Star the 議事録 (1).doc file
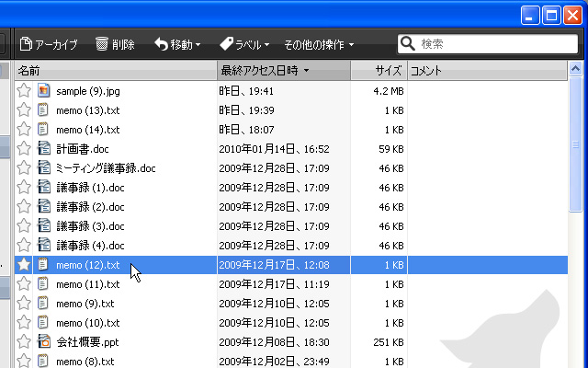Image resolution: width=588 pixels, height=368 pixels. (x=24, y=188)
